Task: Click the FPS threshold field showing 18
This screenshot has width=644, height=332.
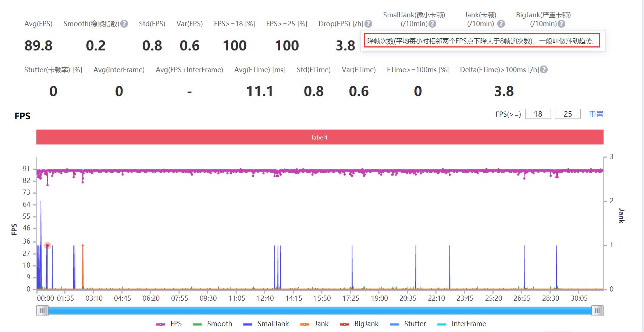Action: 538,114
